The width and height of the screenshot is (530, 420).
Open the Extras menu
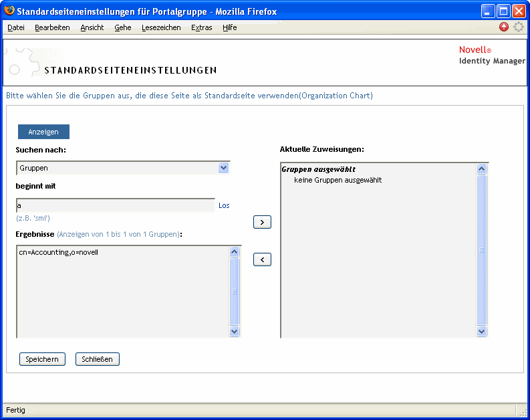(x=201, y=27)
